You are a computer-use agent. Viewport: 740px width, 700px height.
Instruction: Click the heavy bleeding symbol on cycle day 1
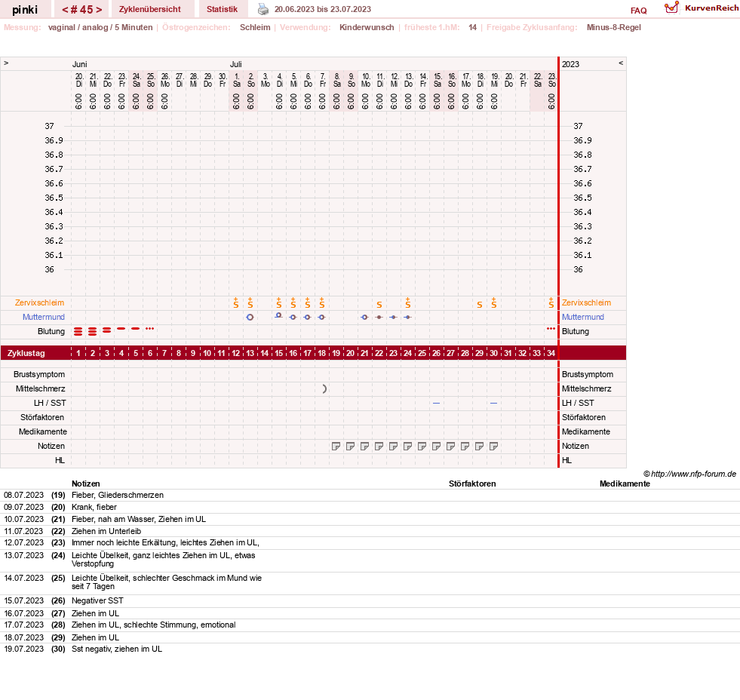(78, 331)
